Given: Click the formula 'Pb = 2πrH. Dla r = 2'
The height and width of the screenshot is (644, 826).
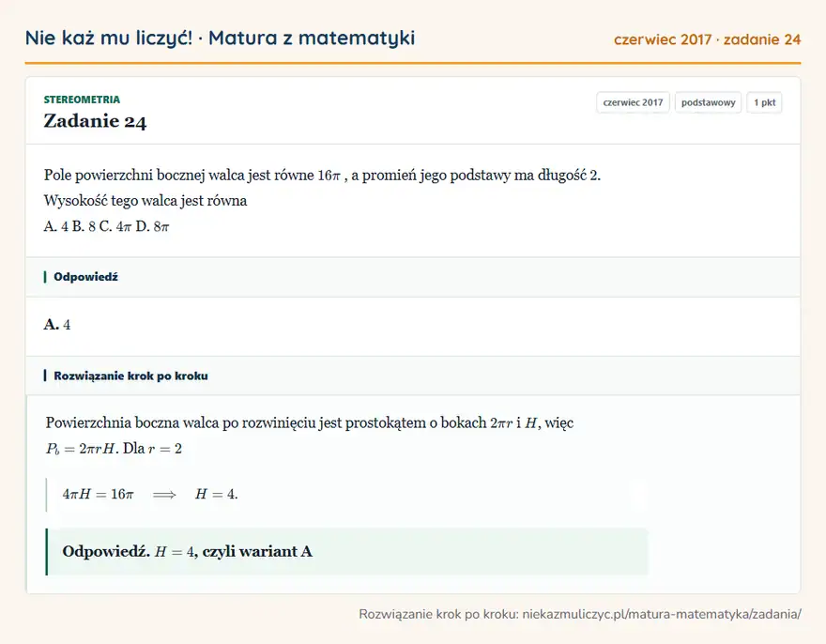Looking at the screenshot, I should pos(114,449).
